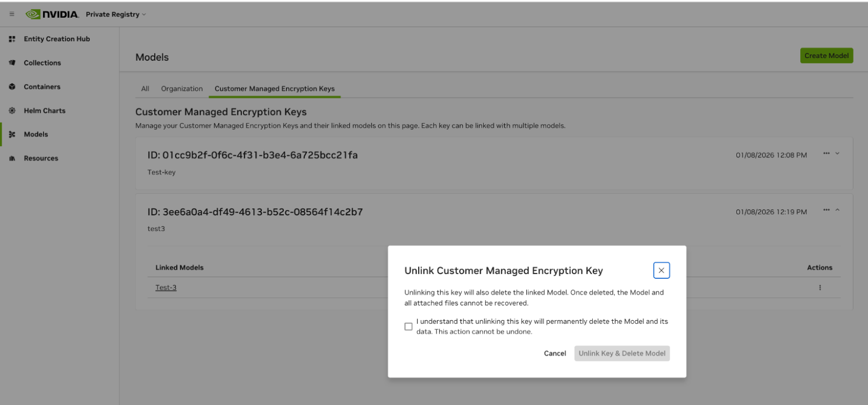Image resolution: width=868 pixels, height=405 pixels.
Task: Click Unlink Key & Delete Model
Action: [x=622, y=353]
